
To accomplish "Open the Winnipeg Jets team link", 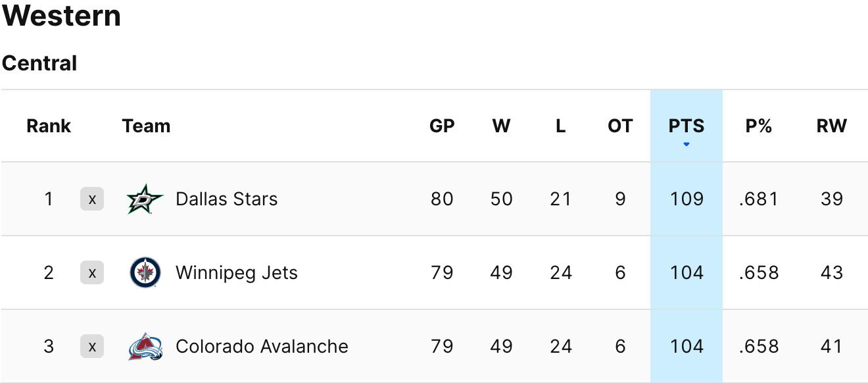I will pyautogui.click(x=236, y=272).
